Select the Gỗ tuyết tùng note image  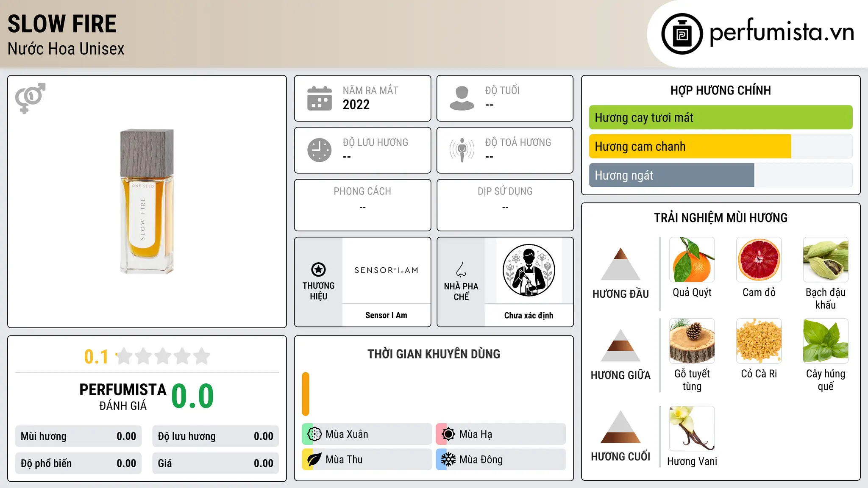tap(692, 341)
